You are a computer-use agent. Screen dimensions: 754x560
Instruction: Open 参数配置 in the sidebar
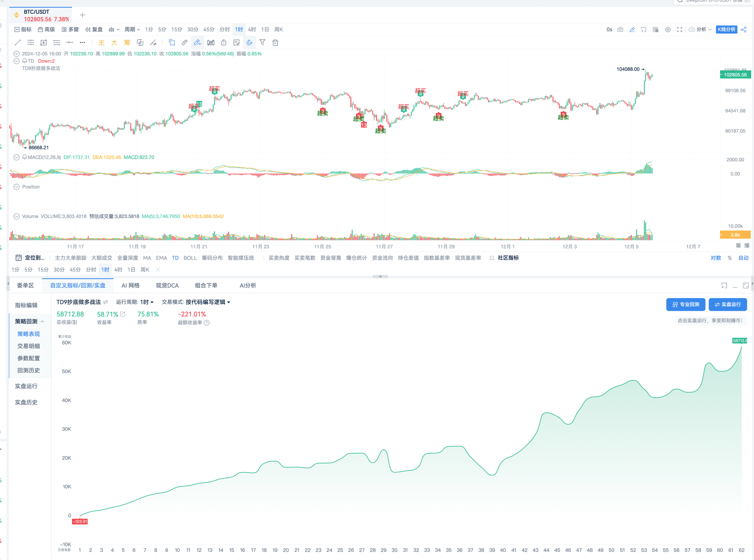(29, 358)
